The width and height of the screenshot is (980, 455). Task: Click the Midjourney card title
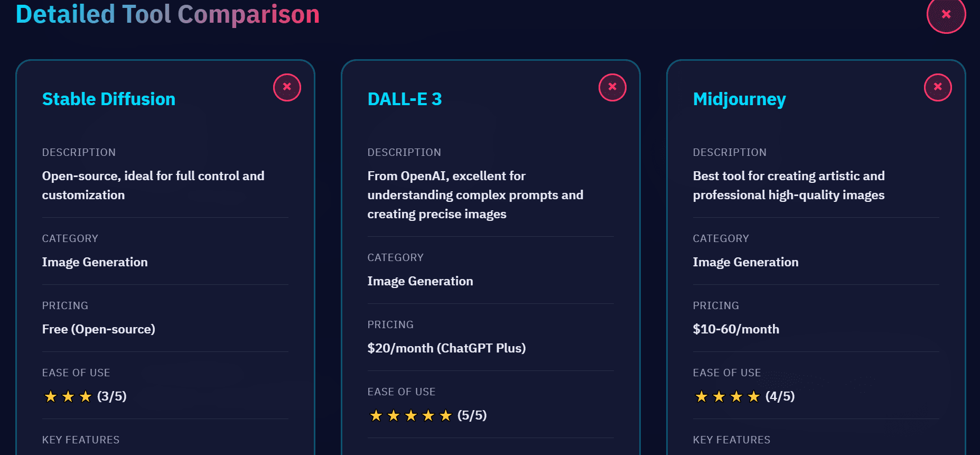(739, 99)
